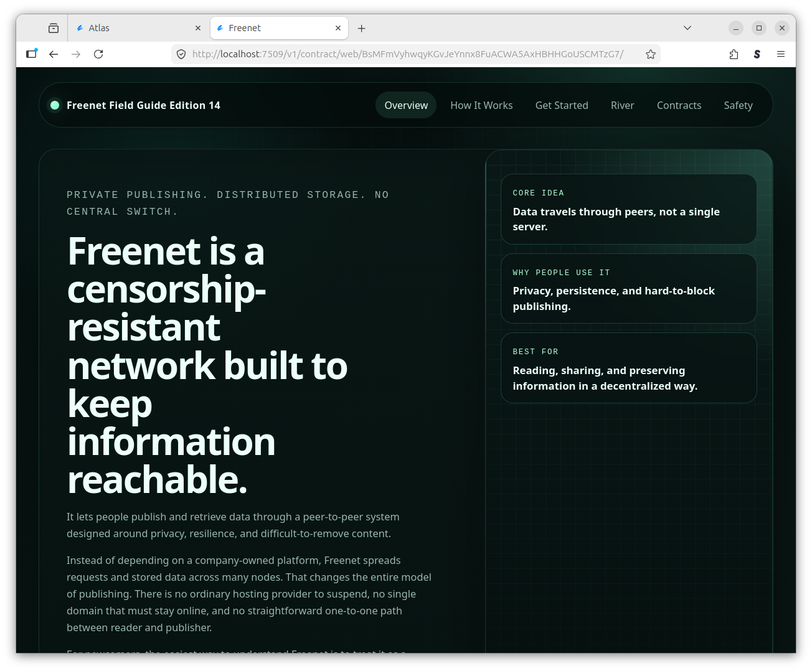The image size is (812, 671).
Task: Close the Freenet tab
Action: (338, 28)
